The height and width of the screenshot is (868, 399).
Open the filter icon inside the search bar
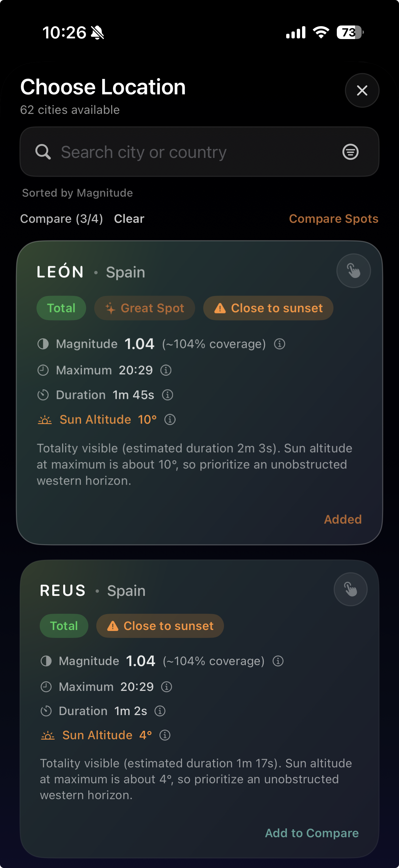point(351,152)
